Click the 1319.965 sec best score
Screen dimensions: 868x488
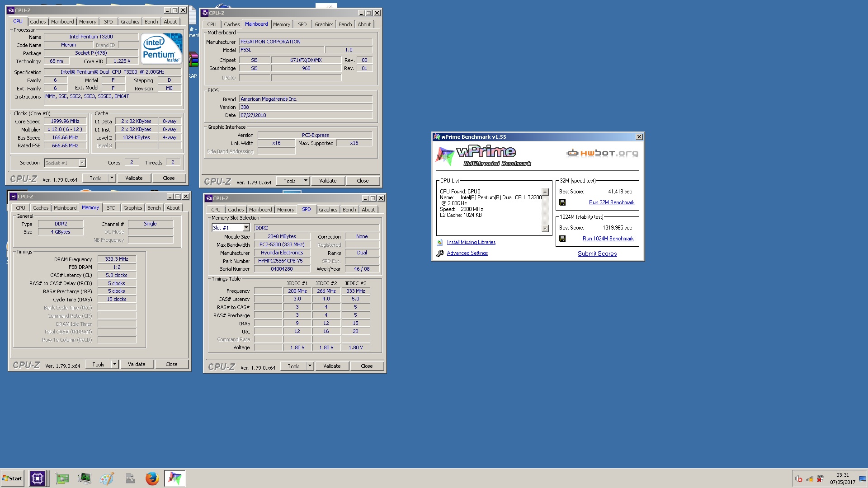pyautogui.click(x=617, y=228)
